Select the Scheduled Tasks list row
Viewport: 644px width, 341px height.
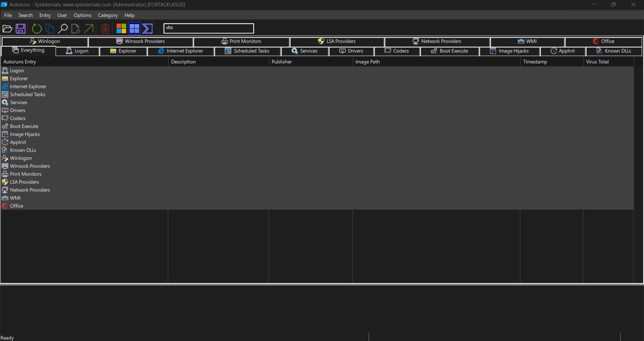[x=317, y=95]
